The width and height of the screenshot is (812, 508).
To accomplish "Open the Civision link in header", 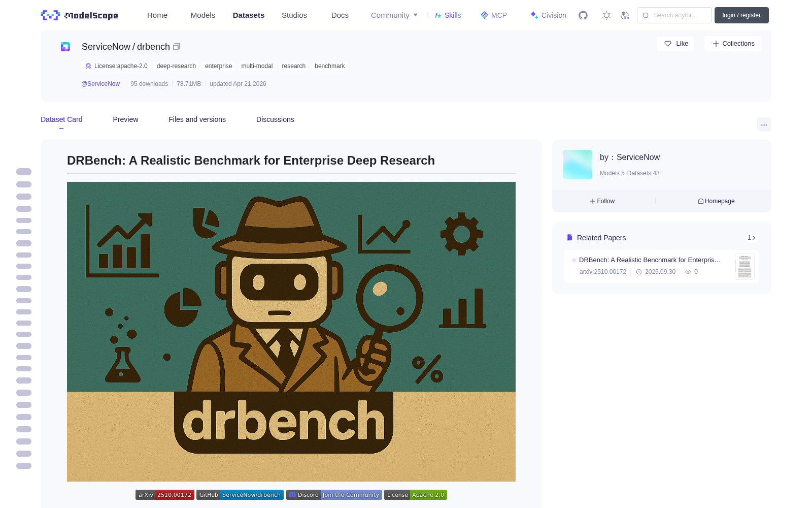I will point(548,15).
